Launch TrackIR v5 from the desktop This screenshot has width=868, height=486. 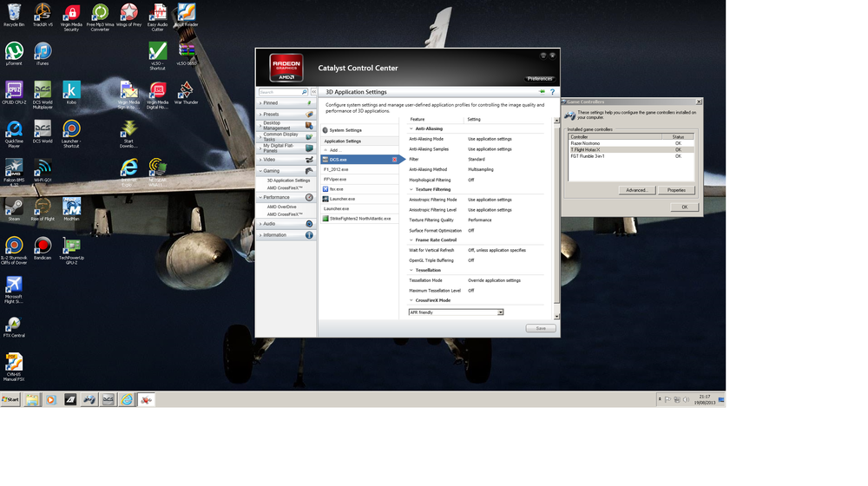pos(43,15)
